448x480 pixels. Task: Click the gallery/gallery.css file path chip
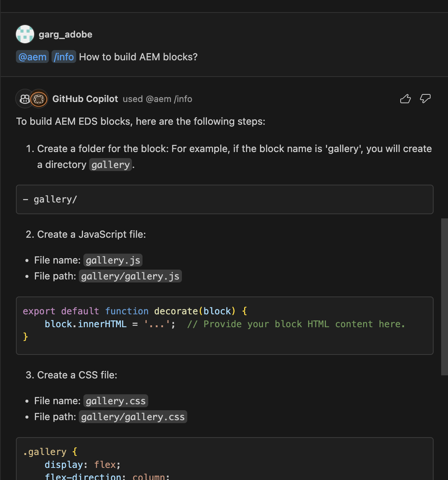[x=133, y=417]
